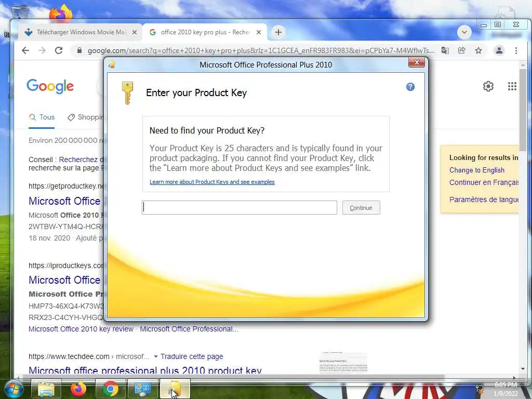Reload the Google search page
Viewport: 532px width, 399px height.
click(59, 50)
